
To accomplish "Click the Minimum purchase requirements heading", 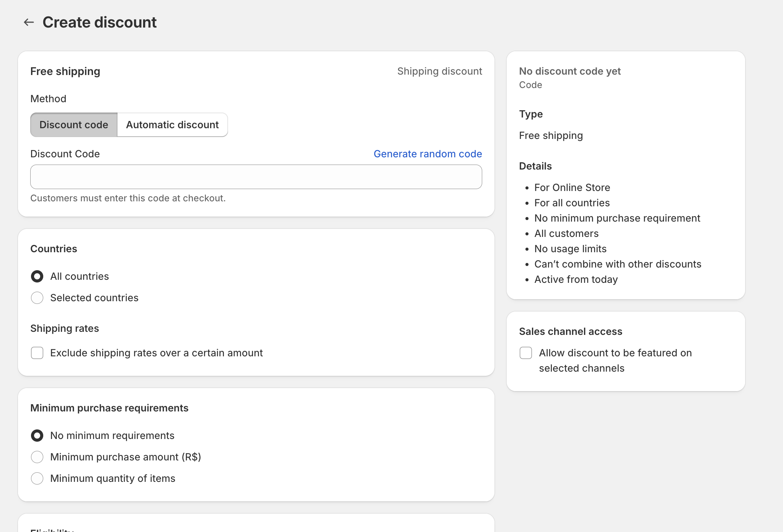I will tap(109, 408).
